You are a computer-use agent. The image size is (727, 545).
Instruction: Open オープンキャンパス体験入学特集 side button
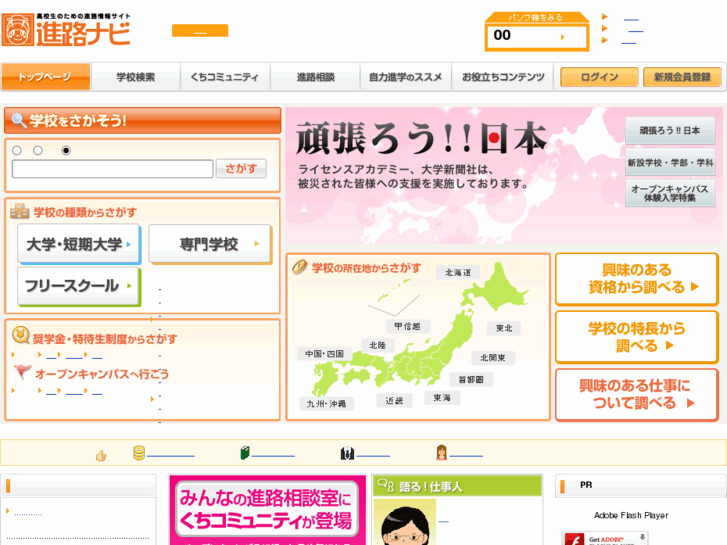point(670,193)
